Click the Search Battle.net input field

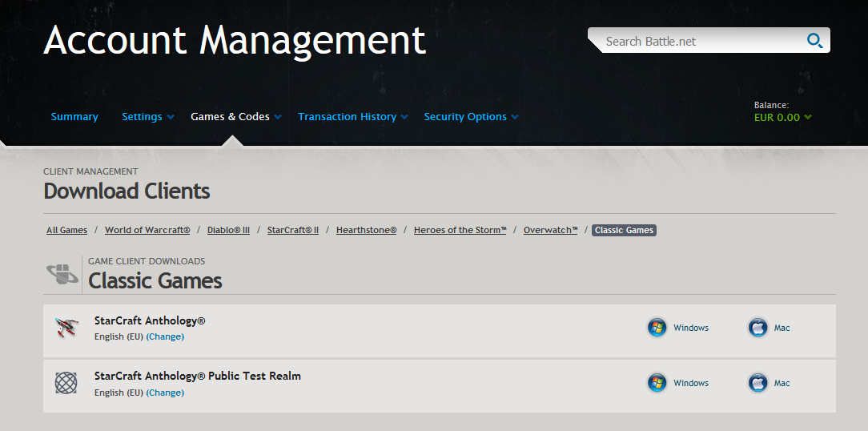coord(697,41)
